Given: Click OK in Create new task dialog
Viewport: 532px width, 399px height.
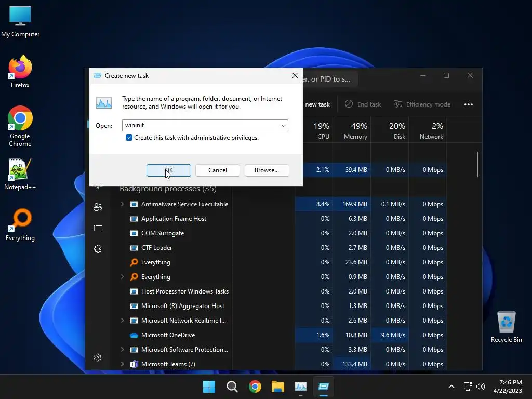Looking at the screenshot, I should click(x=169, y=170).
